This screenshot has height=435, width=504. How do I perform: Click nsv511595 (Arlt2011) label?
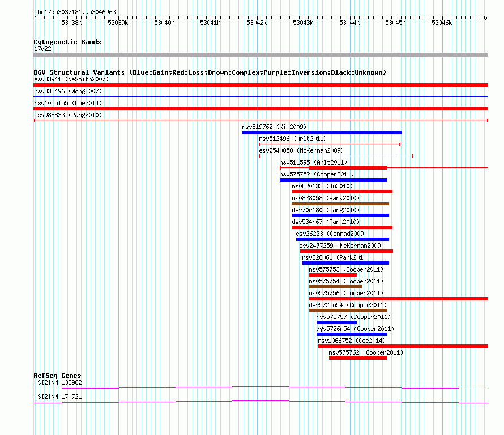click(x=313, y=162)
